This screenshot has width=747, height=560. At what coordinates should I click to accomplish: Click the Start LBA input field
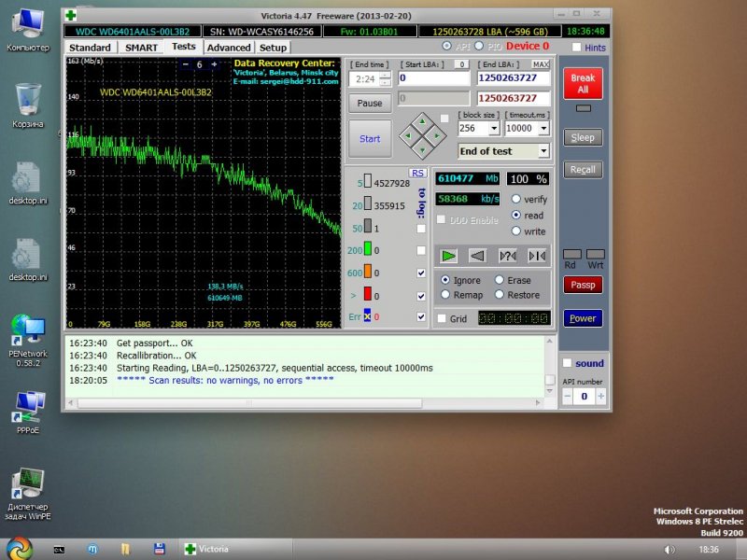pyautogui.click(x=433, y=78)
